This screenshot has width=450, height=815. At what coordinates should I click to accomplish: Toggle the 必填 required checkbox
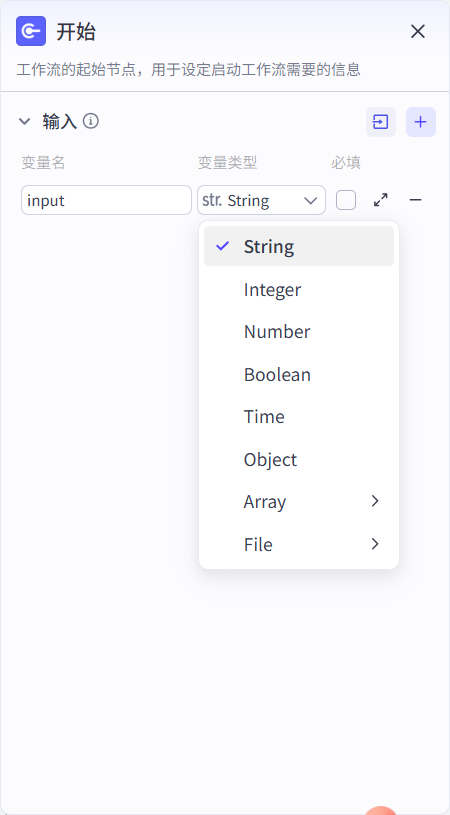coord(346,200)
